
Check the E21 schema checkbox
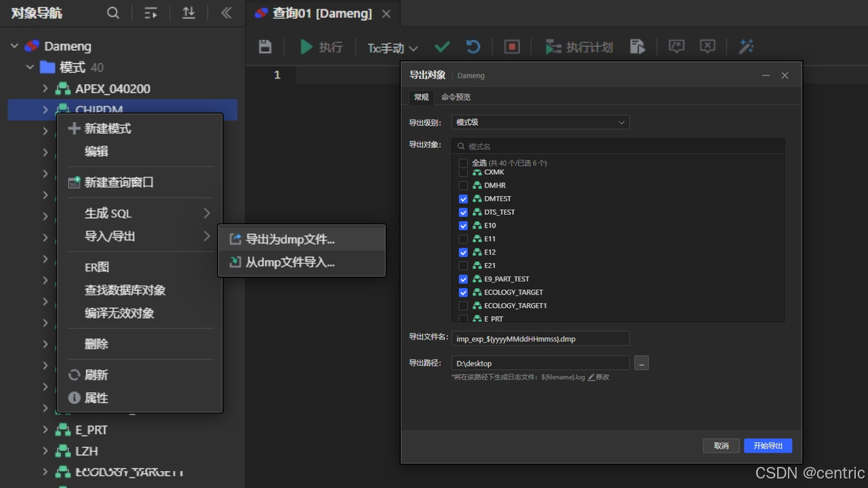[463, 266]
